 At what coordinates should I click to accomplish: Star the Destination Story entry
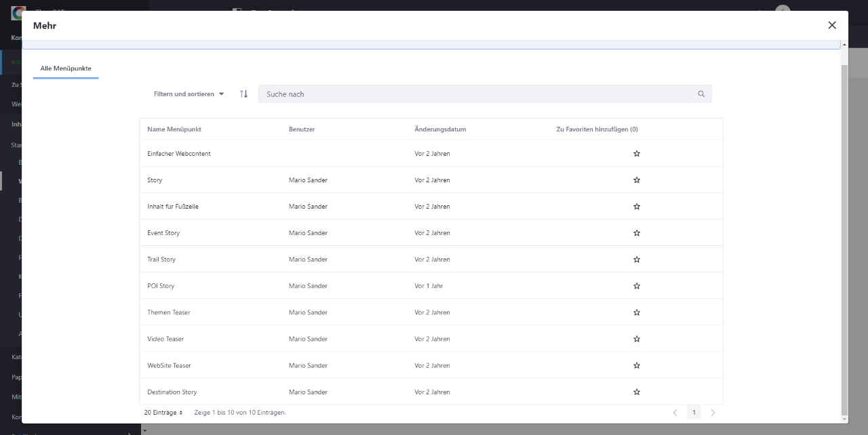[x=636, y=392]
